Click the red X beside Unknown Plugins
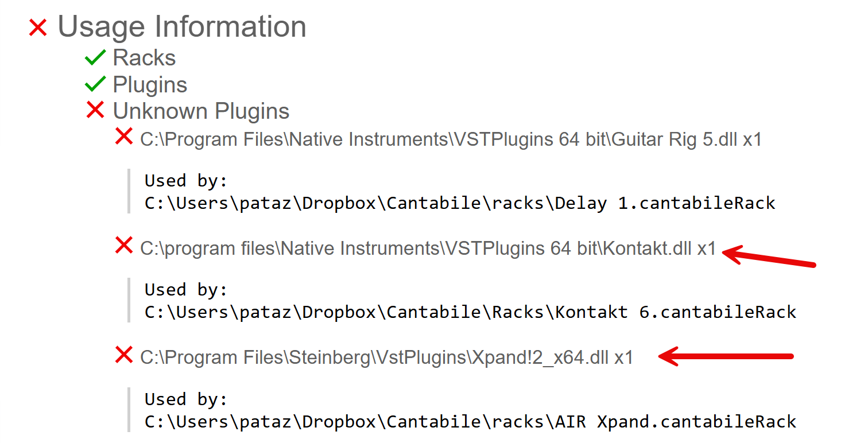 tap(95, 110)
